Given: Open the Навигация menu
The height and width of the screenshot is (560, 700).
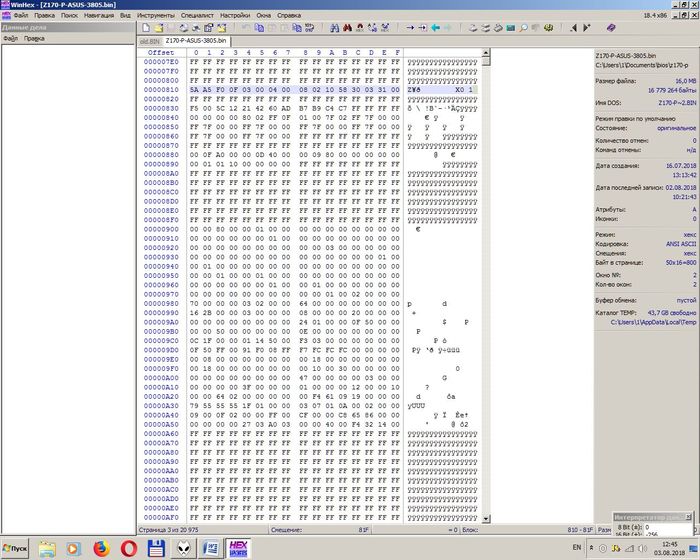Looking at the screenshot, I should click(x=98, y=16).
